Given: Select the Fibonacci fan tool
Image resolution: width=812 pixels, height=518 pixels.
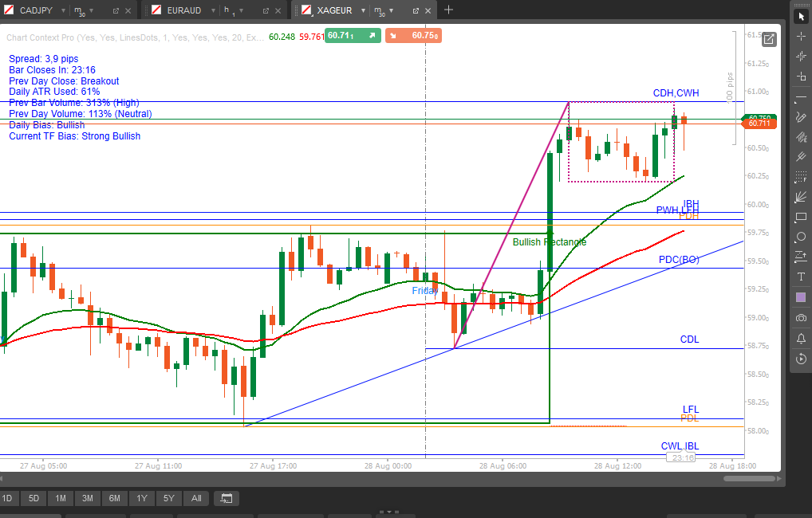Looking at the screenshot, I should point(801,197).
